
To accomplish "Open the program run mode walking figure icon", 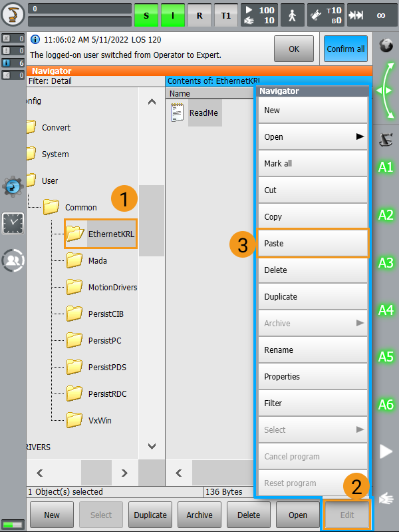I will pos(292,15).
